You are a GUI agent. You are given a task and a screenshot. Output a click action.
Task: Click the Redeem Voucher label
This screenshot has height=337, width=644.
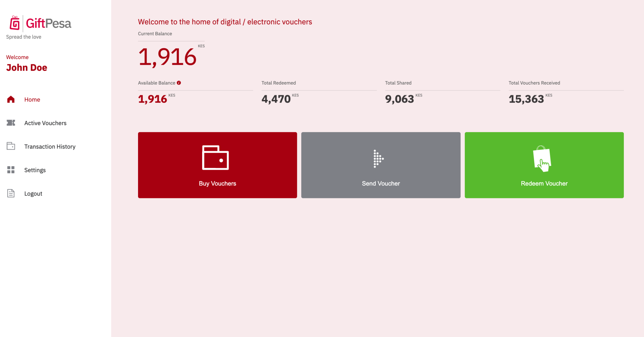[x=544, y=184]
